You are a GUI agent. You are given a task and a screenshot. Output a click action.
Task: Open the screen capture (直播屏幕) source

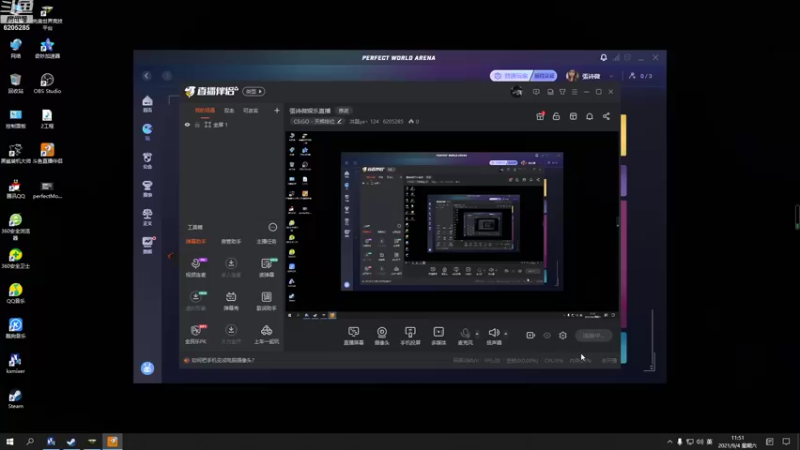point(354,336)
